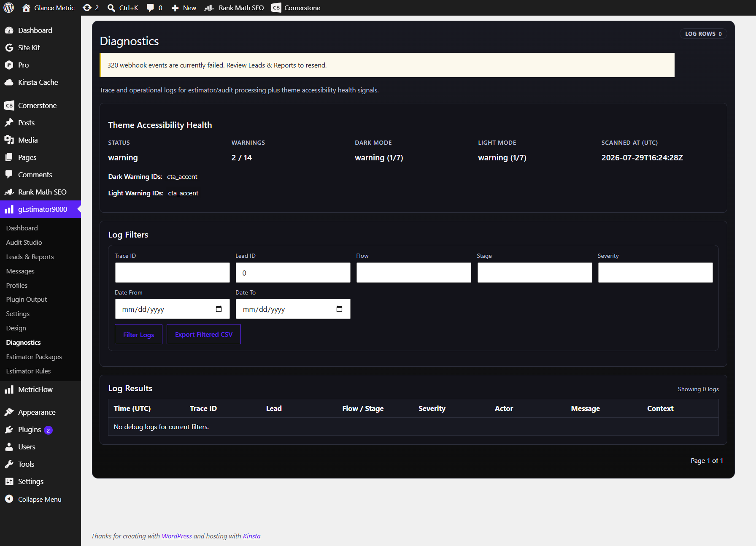The width and height of the screenshot is (756, 546).
Task: Open Plugin Output submenu item
Action: pyautogui.click(x=27, y=299)
